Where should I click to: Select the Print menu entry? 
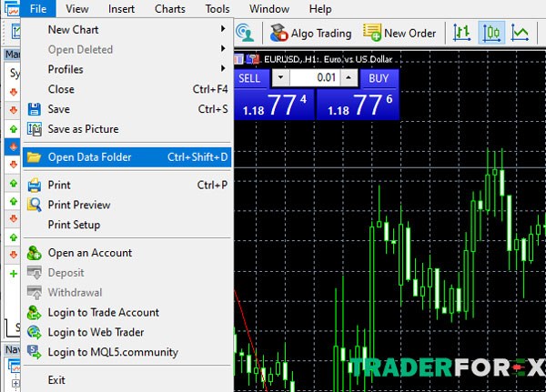pos(126,185)
